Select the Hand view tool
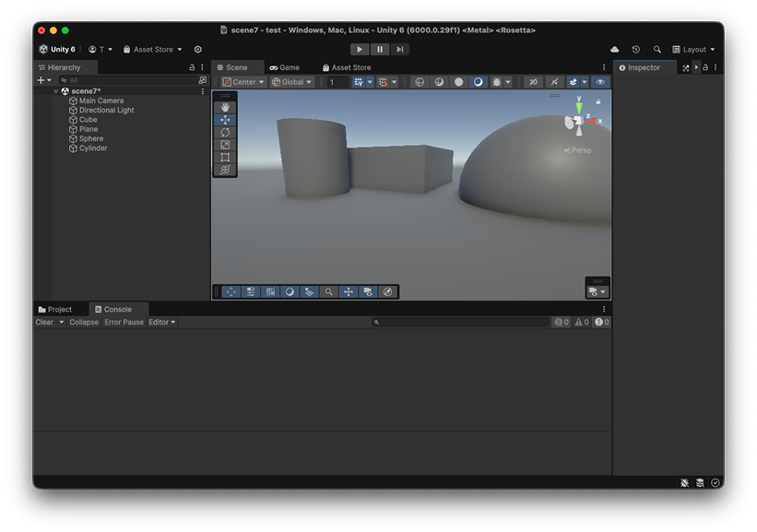Image resolution: width=757 pixels, height=532 pixels. [x=225, y=107]
